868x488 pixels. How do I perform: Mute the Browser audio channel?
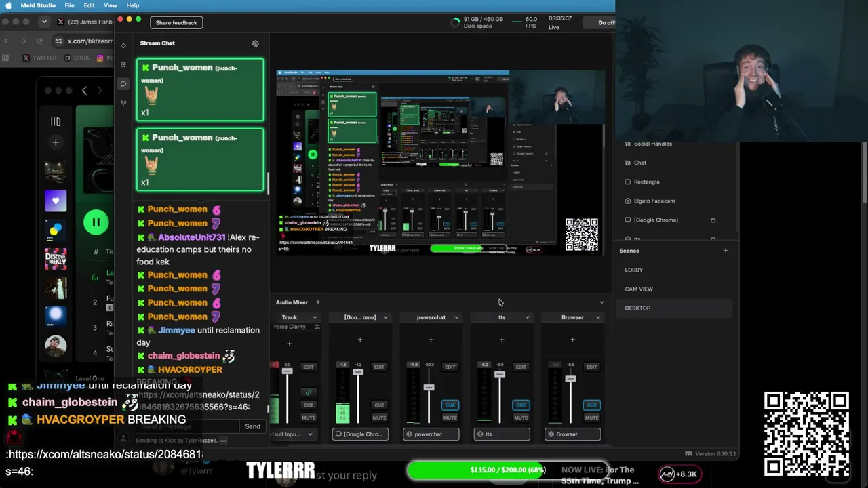tap(591, 418)
